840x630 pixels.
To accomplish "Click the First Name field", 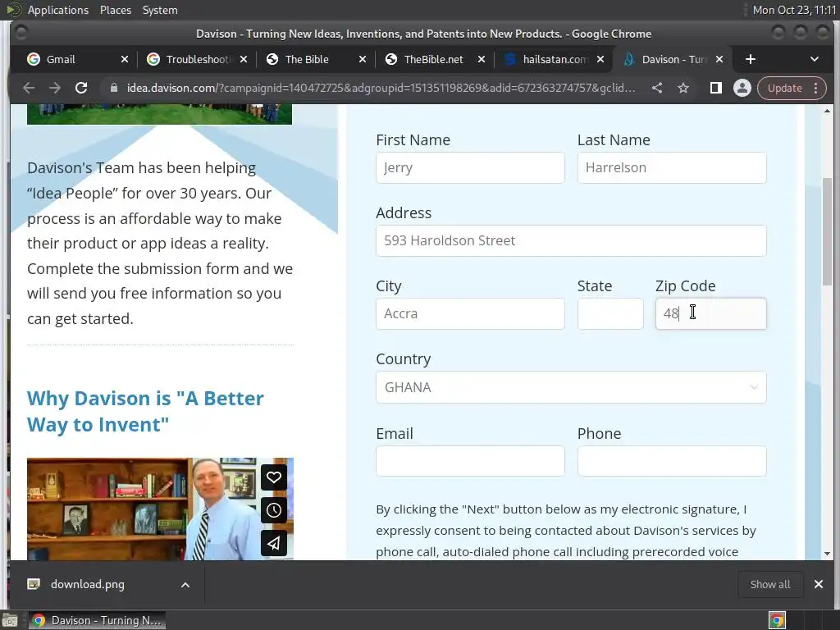I will coord(470,167).
